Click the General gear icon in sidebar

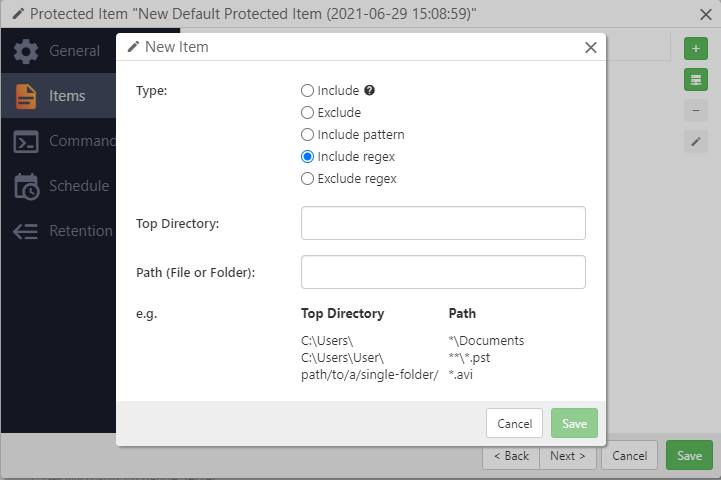pyautogui.click(x=26, y=51)
